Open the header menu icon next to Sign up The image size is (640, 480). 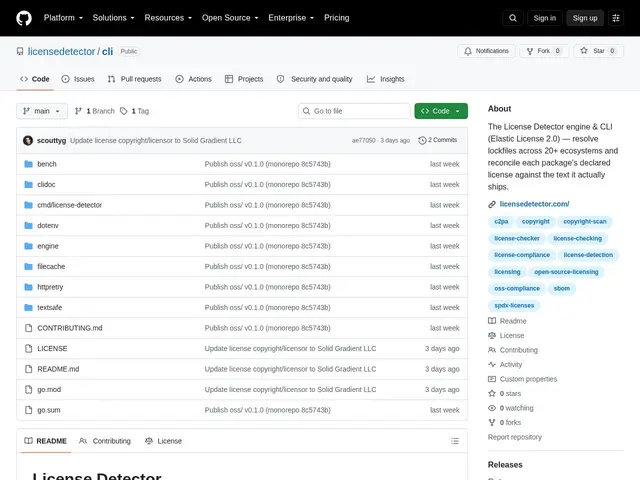coord(616,18)
